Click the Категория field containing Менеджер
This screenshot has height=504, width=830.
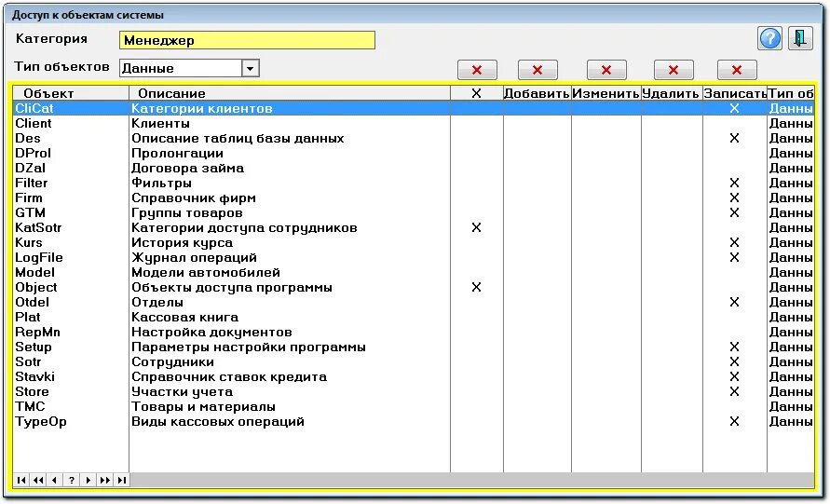(247, 40)
